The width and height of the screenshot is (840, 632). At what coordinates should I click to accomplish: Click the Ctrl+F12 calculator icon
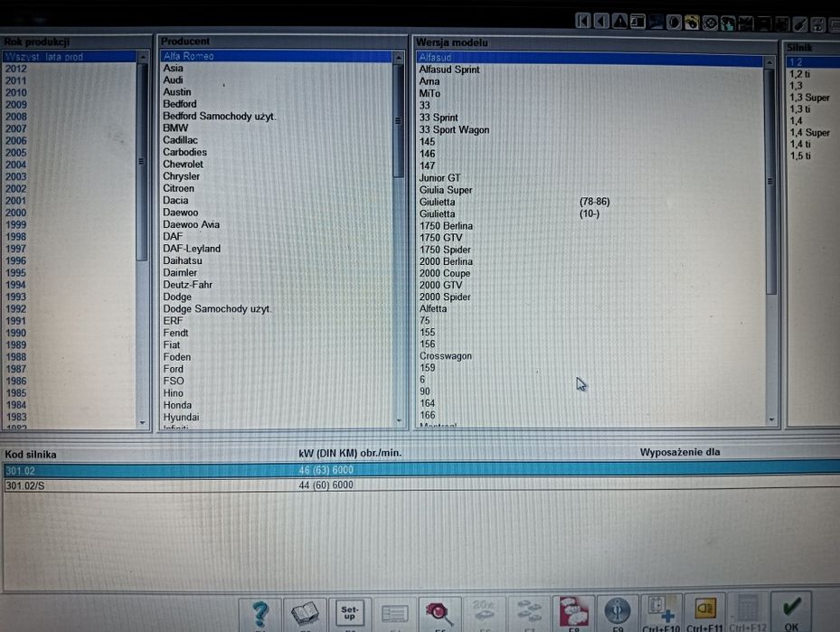pos(749,614)
